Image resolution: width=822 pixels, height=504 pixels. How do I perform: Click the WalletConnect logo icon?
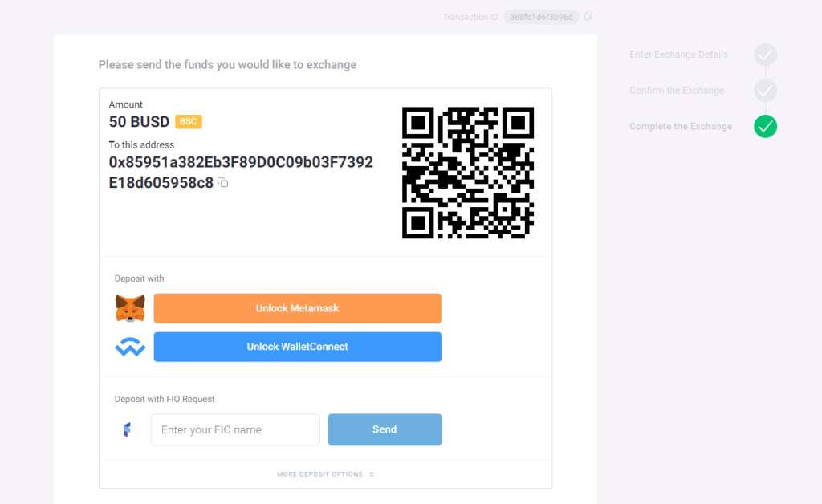[x=130, y=348]
